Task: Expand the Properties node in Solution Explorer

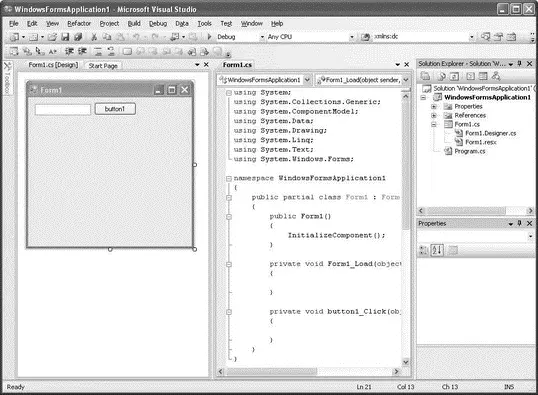Action: [x=434, y=106]
